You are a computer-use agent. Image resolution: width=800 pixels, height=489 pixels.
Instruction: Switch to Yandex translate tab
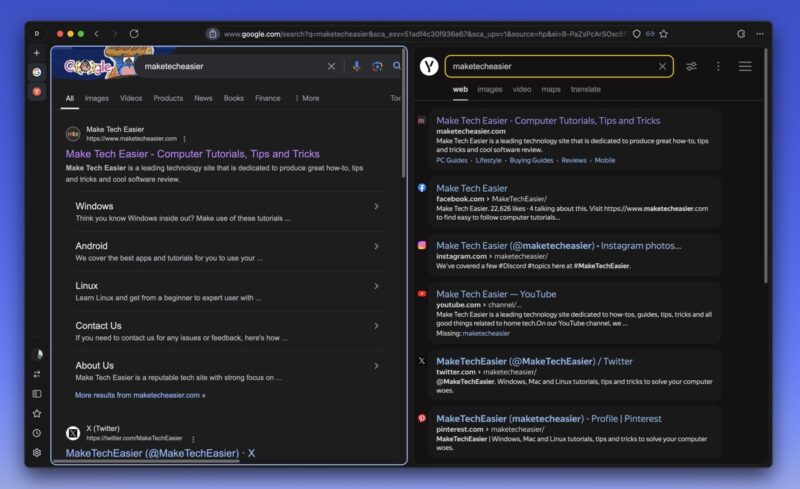(x=585, y=89)
